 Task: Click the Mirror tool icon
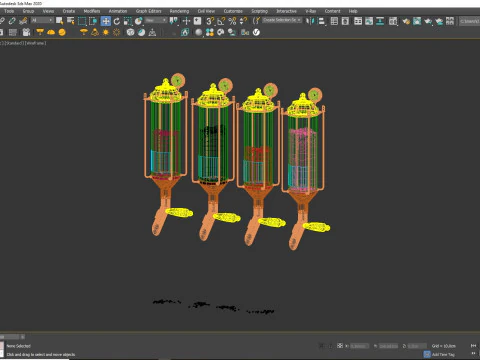click(x=310, y=21)
